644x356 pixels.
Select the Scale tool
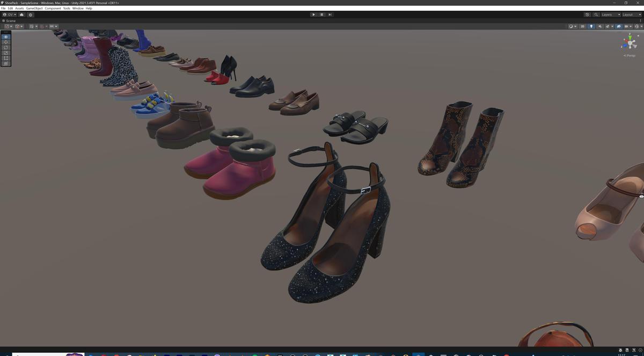[5, 53]
